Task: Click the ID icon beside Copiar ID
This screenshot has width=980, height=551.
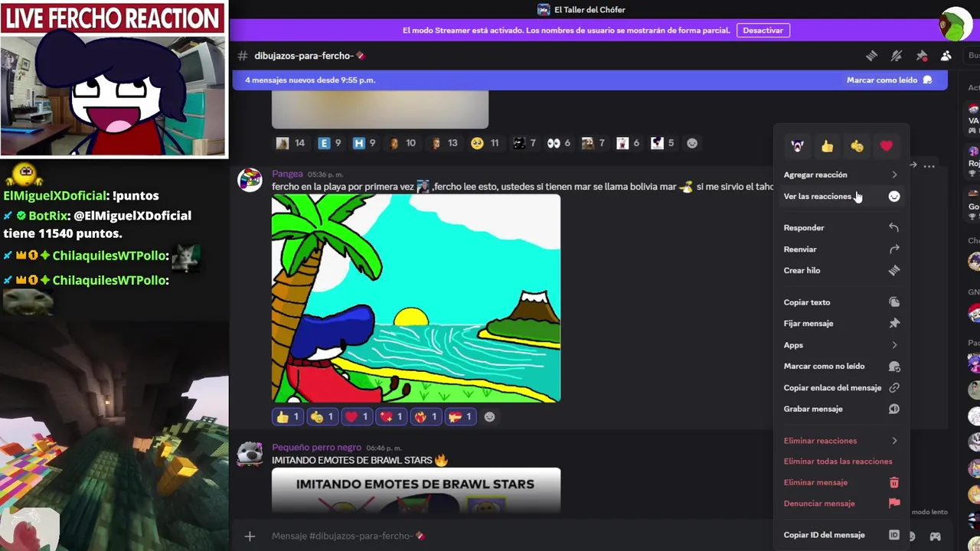Action: point(893,535)
